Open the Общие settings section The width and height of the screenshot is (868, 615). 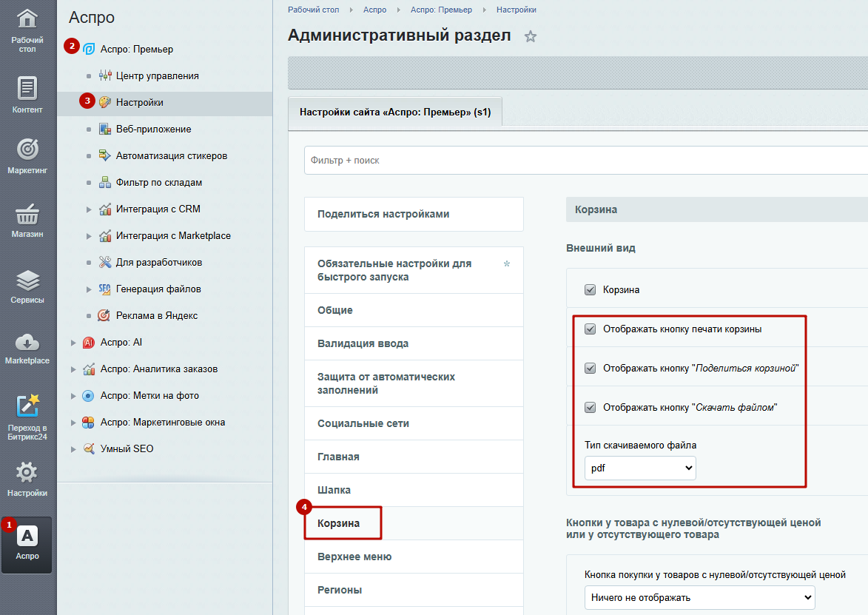[414, 310]
